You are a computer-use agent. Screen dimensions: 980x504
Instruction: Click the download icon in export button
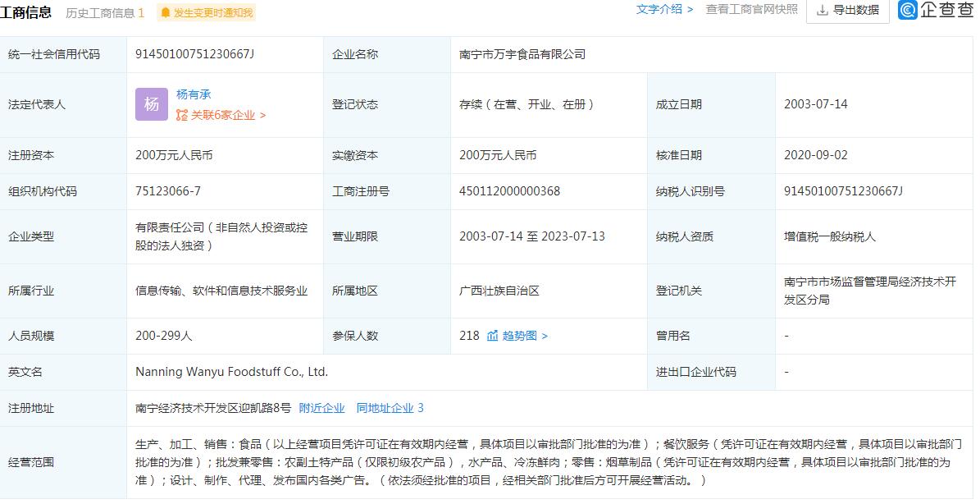click(823, 10)
